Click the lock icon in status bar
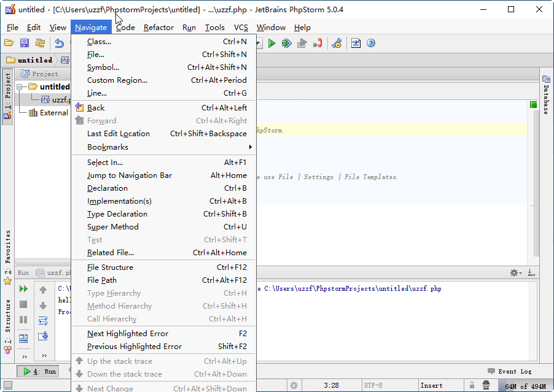 [x=472, y=385]
